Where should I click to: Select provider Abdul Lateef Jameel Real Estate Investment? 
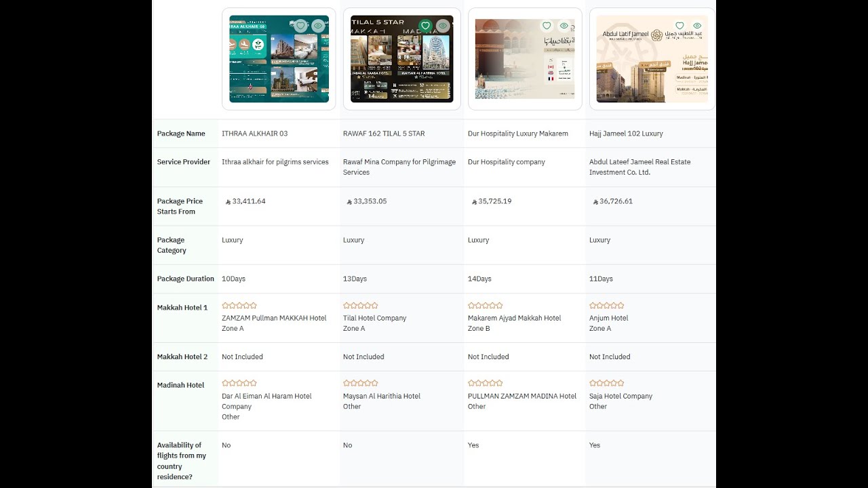(x=640, y=167)
